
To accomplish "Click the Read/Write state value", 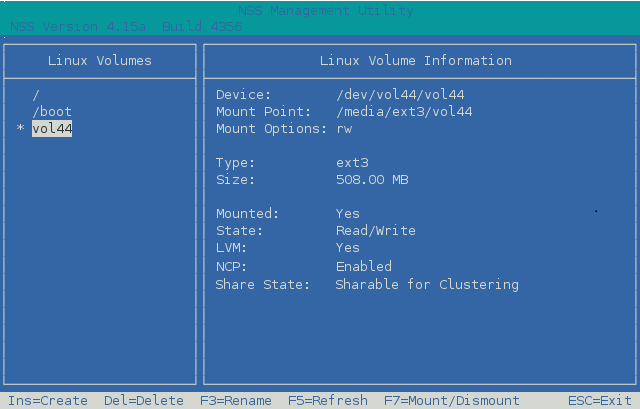I will coord(376,231).
